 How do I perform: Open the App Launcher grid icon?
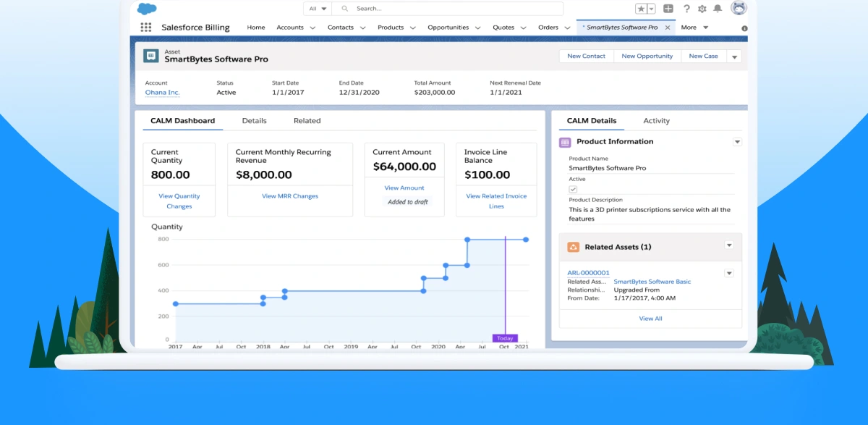146,28
